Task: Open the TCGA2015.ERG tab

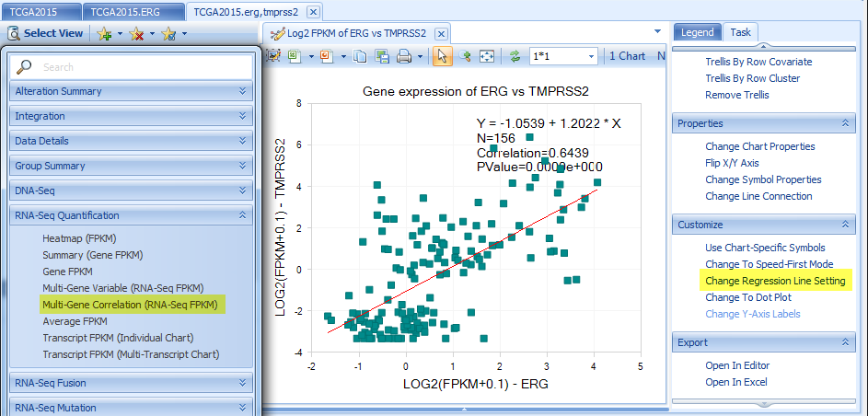Action: click(133, 11)
